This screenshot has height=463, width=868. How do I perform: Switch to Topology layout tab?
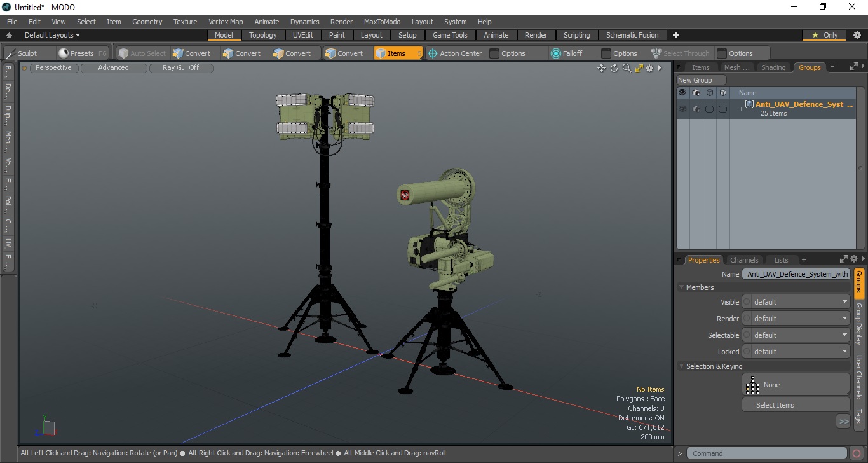click(262, 35)
